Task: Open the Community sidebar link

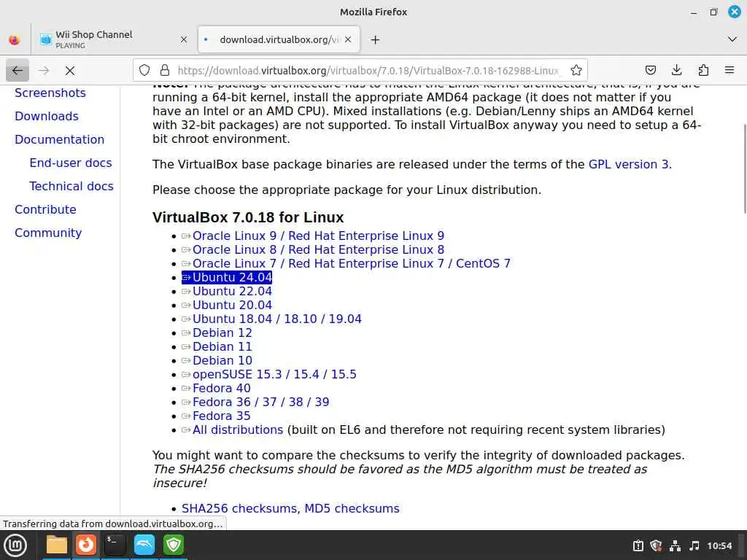Action: click(x=48, y=233)
